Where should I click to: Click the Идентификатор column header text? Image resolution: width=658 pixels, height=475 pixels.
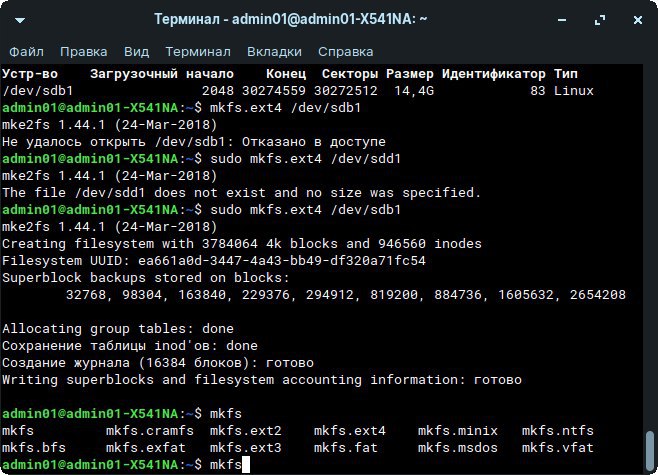493,74
